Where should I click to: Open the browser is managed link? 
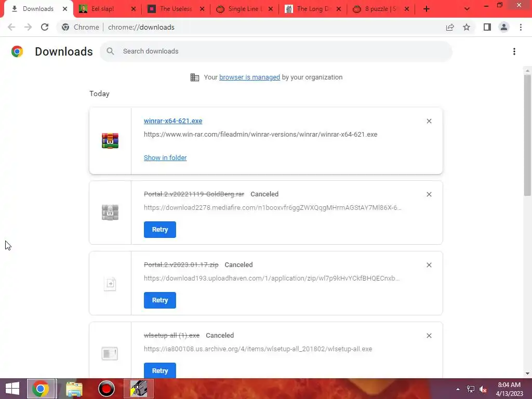pyautogui.click(x=249, y=77)
